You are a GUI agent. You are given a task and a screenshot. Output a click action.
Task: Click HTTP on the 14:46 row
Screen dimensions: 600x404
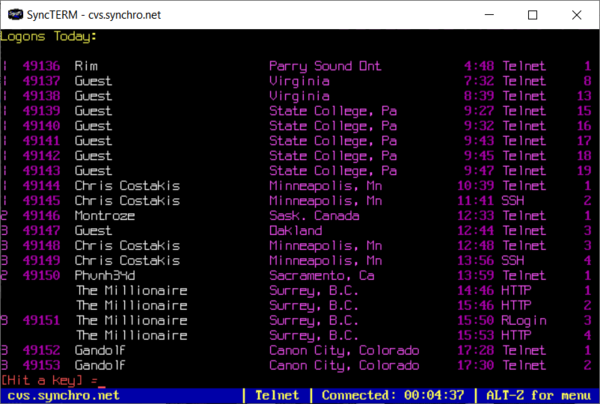click(x=516, y=290)
